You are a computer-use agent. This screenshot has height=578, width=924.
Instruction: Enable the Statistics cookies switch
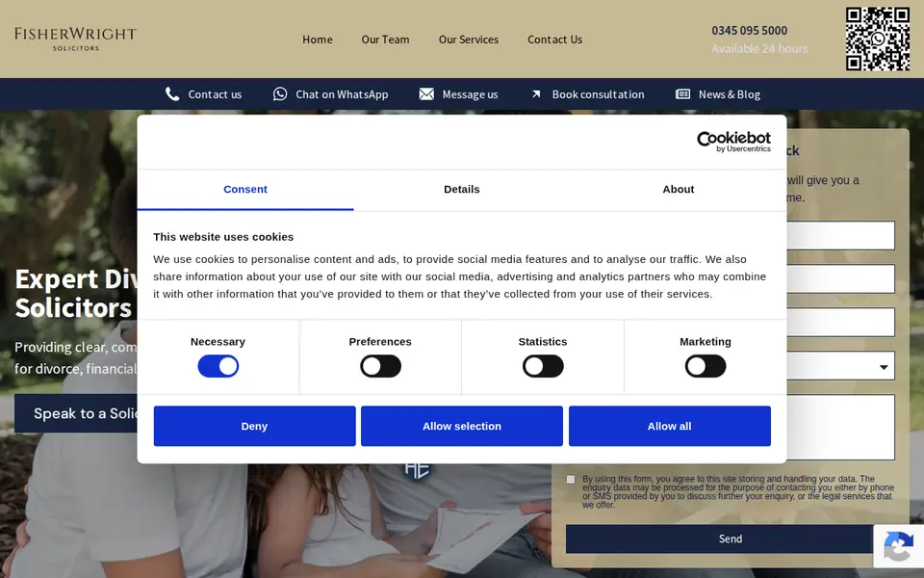click(x=543, y=366)
